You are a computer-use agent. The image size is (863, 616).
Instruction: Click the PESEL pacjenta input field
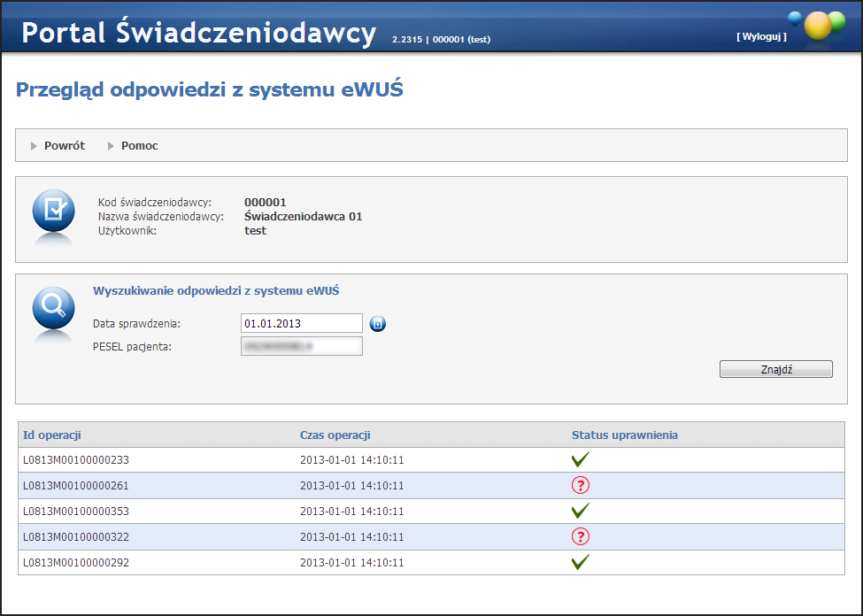pyautogui.click(x=301, y=346)
